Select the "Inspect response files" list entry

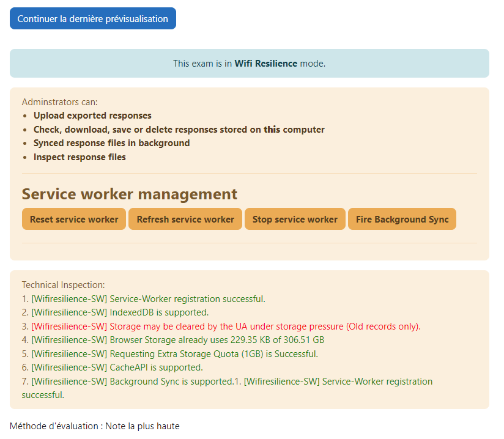[x=79, y=157]
